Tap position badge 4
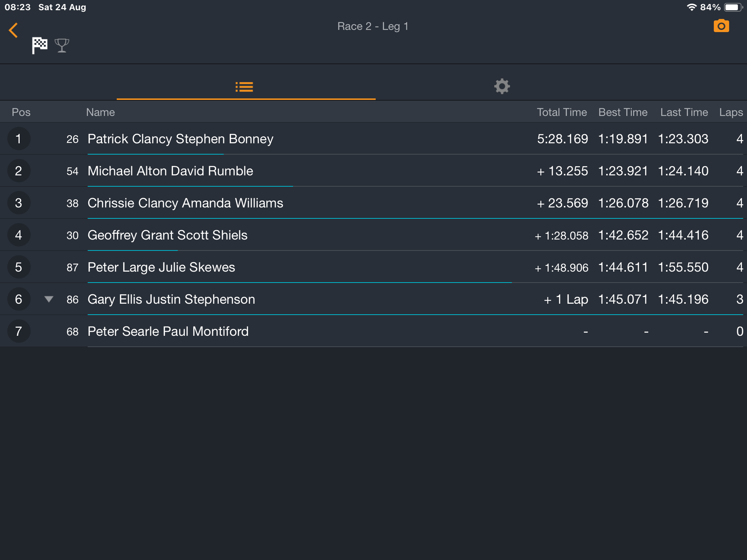The width and height of the screenshot is (747, 560). (19, 235)
